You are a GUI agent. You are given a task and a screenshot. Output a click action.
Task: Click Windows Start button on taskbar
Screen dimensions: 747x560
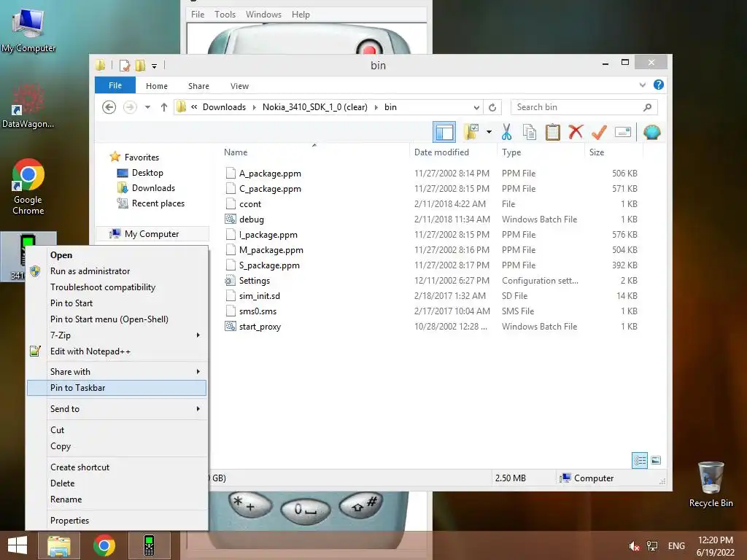click(18, 545)
